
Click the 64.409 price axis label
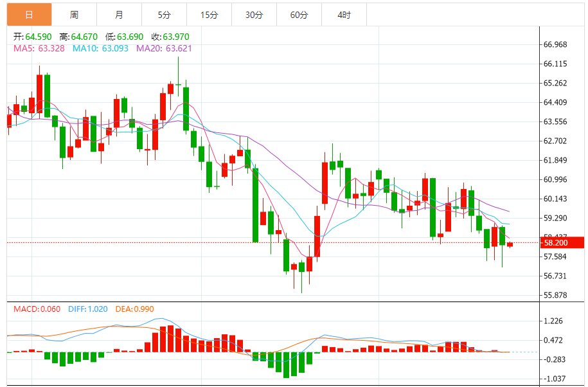point(555,102)
